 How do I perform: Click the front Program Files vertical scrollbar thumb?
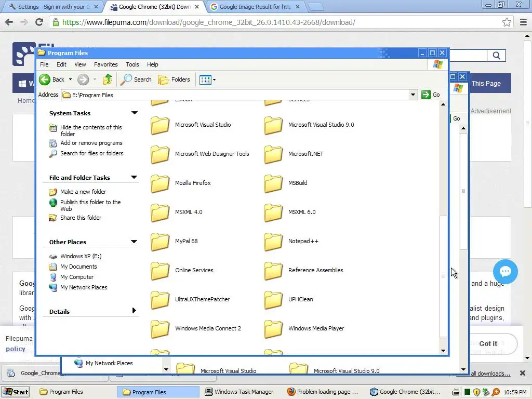443,276
